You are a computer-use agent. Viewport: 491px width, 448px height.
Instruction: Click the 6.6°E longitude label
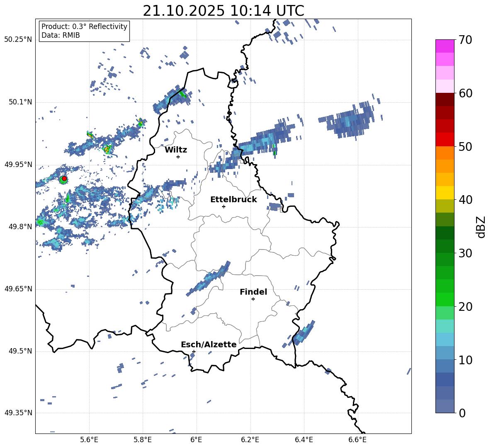(x=357, y=440)
